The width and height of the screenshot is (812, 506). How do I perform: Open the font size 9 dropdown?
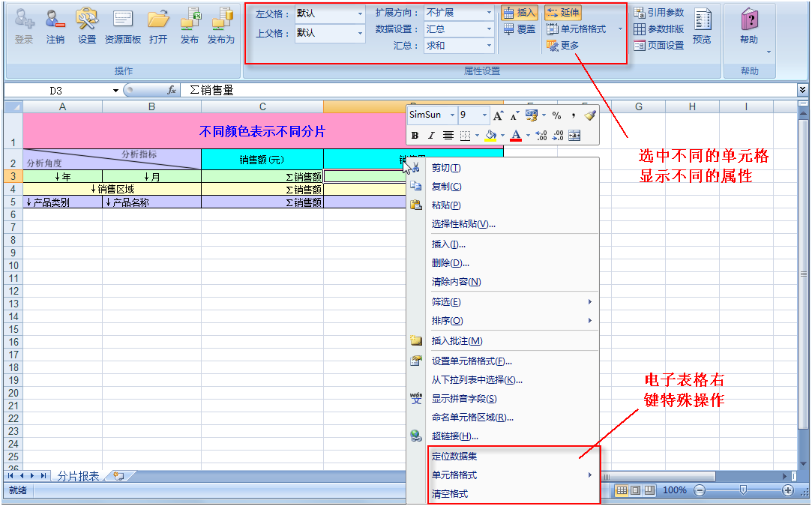pyautogui.click(x=484, y=115)
